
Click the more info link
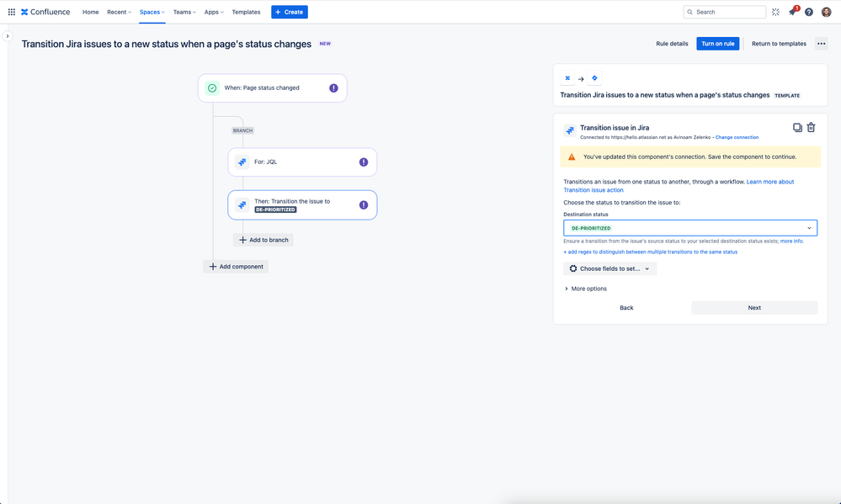coord(791,241)
